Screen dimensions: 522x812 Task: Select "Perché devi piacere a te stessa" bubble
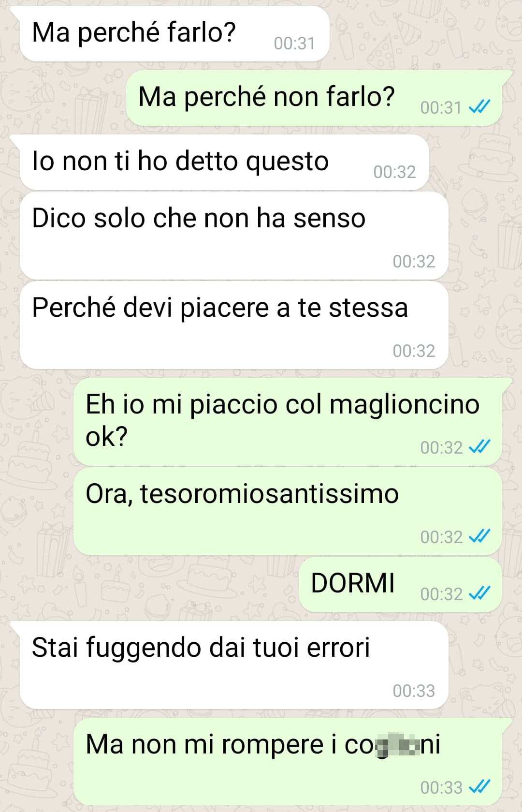coord(234,325)
